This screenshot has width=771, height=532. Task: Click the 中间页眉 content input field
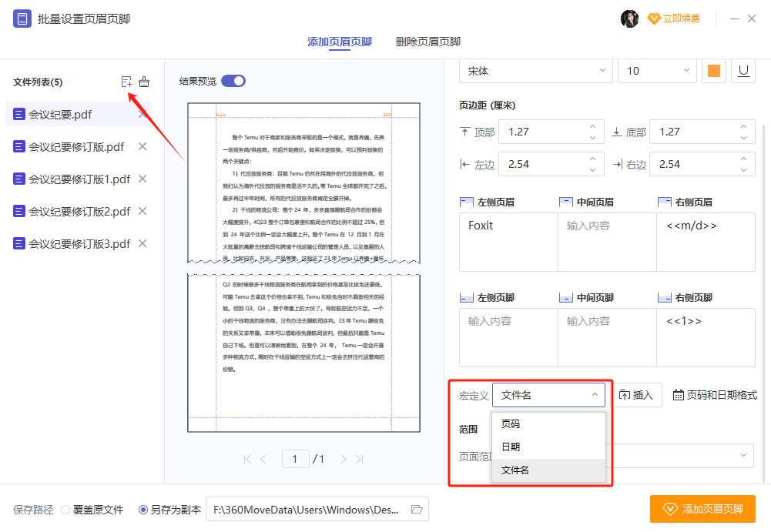tap(607, 243)
